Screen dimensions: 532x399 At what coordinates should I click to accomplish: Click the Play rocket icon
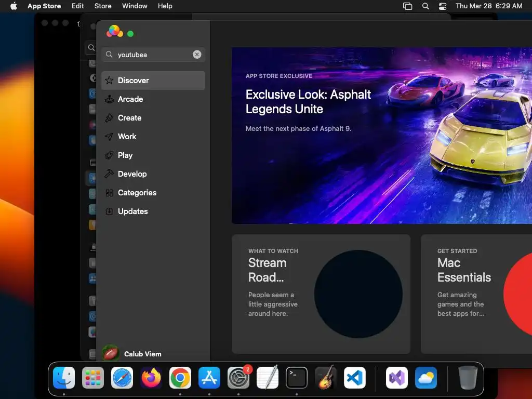coord(109,155)
